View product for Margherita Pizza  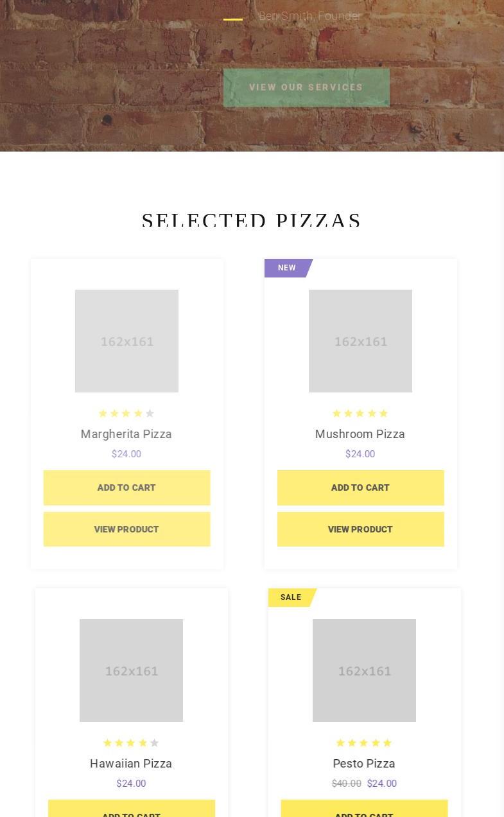(126, 529)
